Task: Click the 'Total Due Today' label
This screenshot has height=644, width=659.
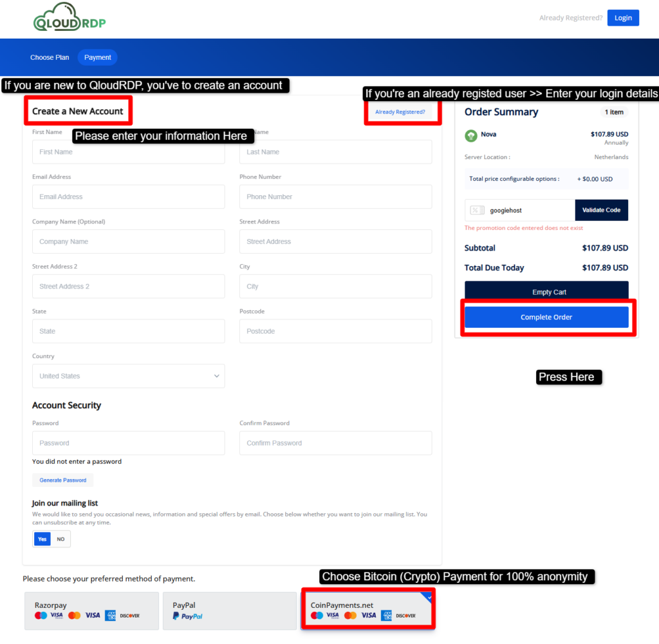Action: [494, 267]
